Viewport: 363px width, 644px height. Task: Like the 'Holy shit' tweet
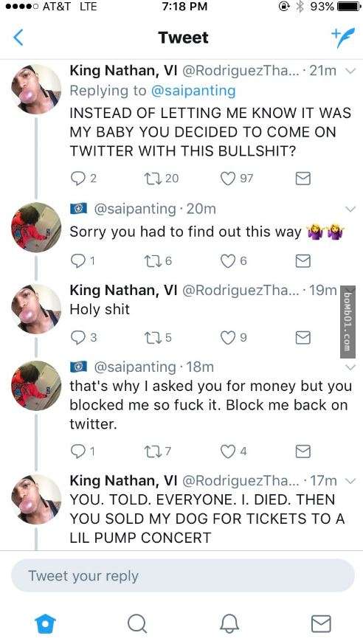pos(227,338)
